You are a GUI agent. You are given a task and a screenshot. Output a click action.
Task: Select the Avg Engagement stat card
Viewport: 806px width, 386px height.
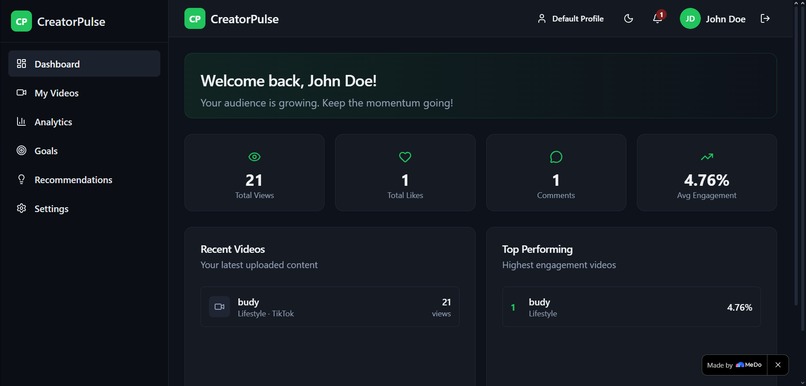point(707,173)
